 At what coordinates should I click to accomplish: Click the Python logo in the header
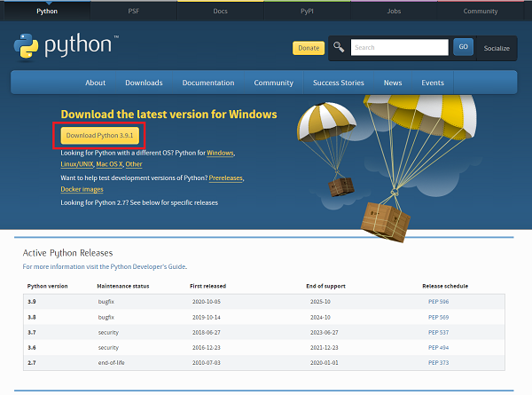tap(66, 46)
